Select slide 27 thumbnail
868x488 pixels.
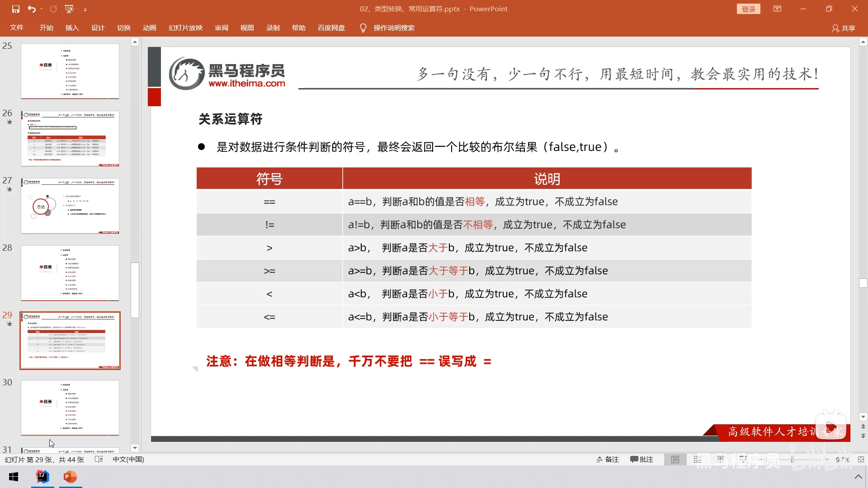point(70,206)
